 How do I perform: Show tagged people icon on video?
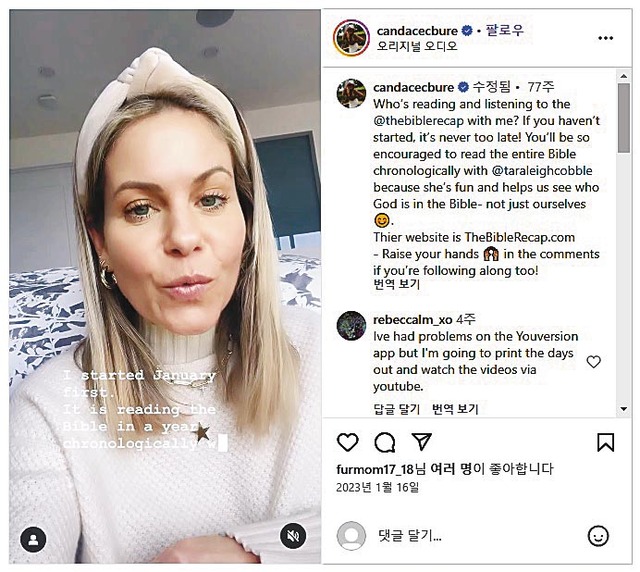tap(33, 540)
